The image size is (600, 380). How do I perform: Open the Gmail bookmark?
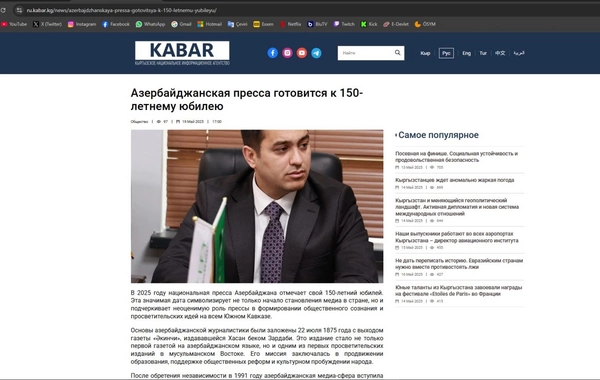click(x=181, y=24)
